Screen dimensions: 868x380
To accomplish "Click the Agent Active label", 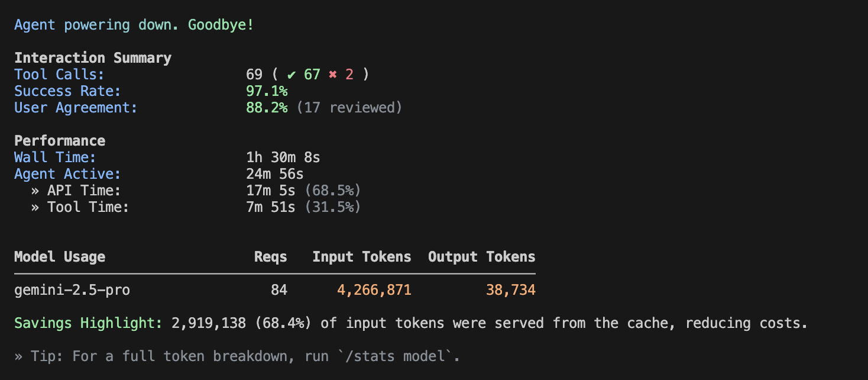I will (x=67, y=174).
